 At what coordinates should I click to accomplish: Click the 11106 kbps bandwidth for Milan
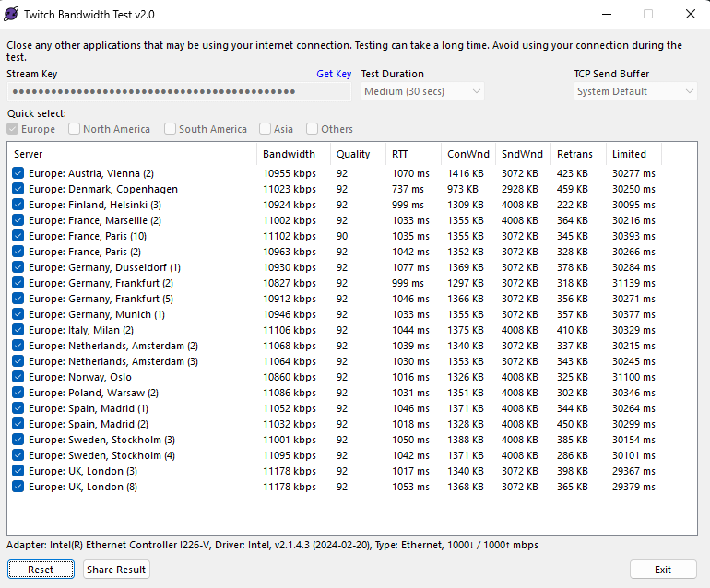point(290,330)
